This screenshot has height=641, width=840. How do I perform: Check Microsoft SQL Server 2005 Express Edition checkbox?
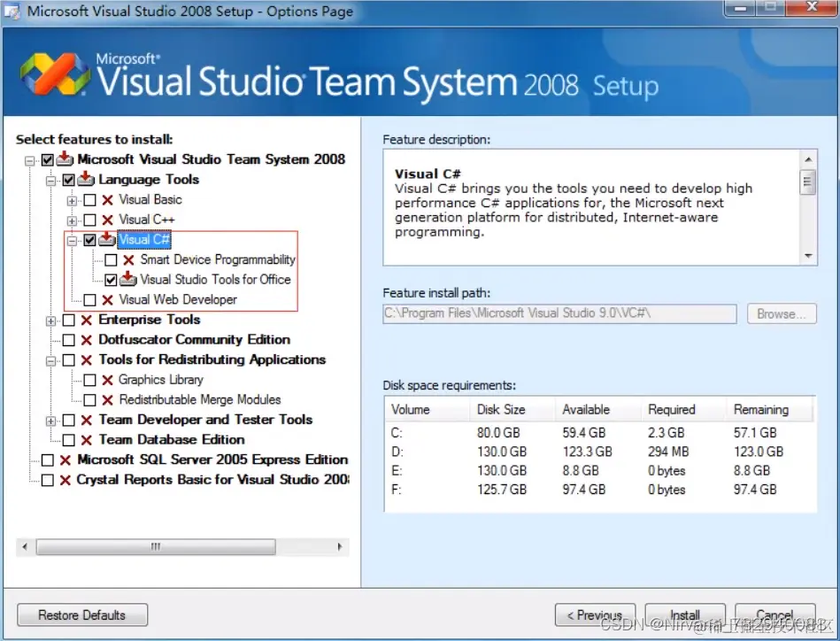point(48,460)
